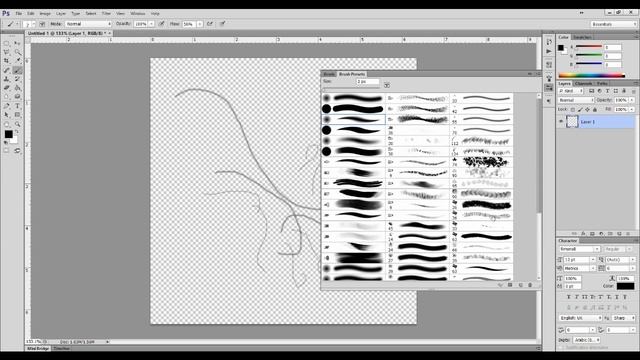This screenshot has height=360, width=640.
Task: Switch to the Channels tab
Action: 584,83
